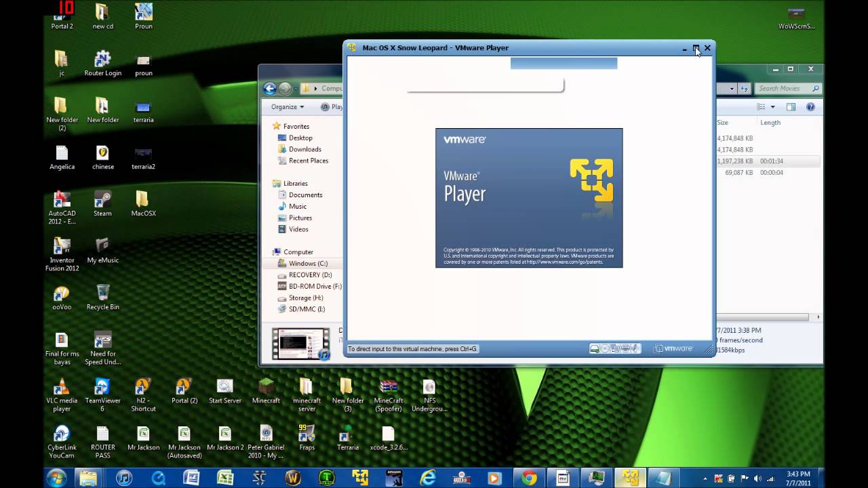Select the Router Login desktop icon
Screen dimensions: 868x488
(x=103, y=63)
